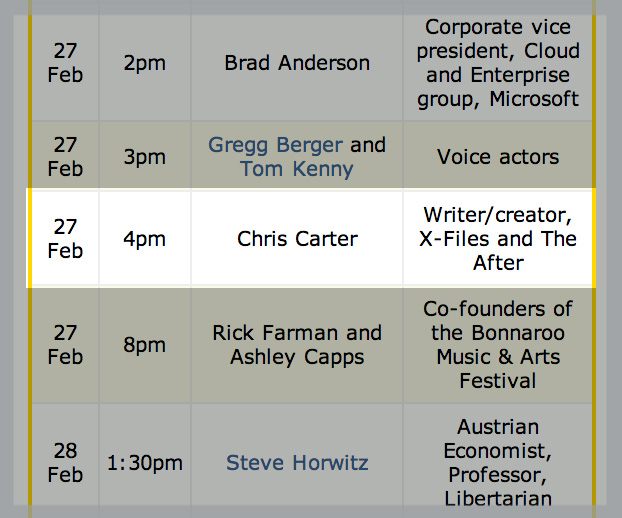This screenshot has height=518, width=622.
Task: Select the X-Files writer/creator description
Action: click(498, 239)
